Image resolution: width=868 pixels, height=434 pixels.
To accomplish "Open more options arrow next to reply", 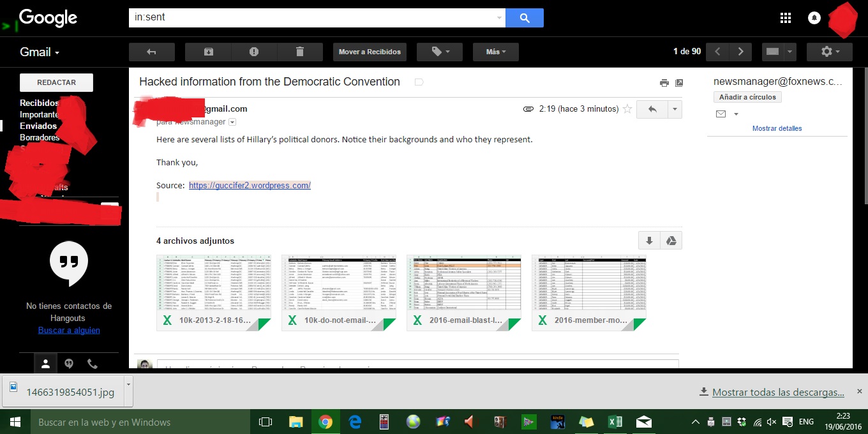I will (x=675, y=109).
